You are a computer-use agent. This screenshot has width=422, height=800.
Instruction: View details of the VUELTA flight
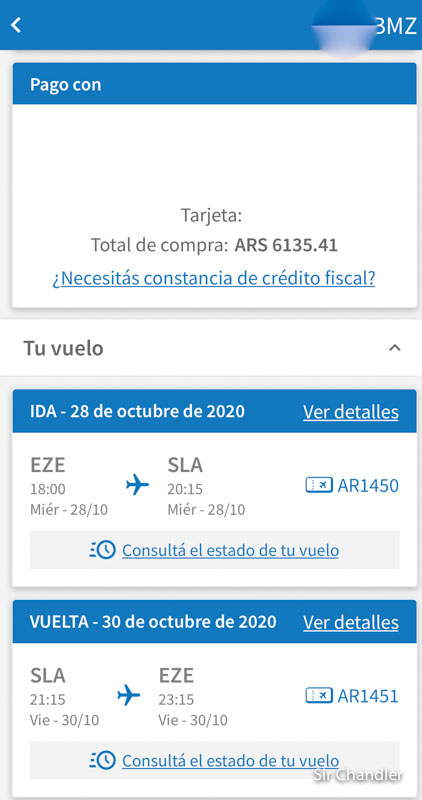click(351, 622)
